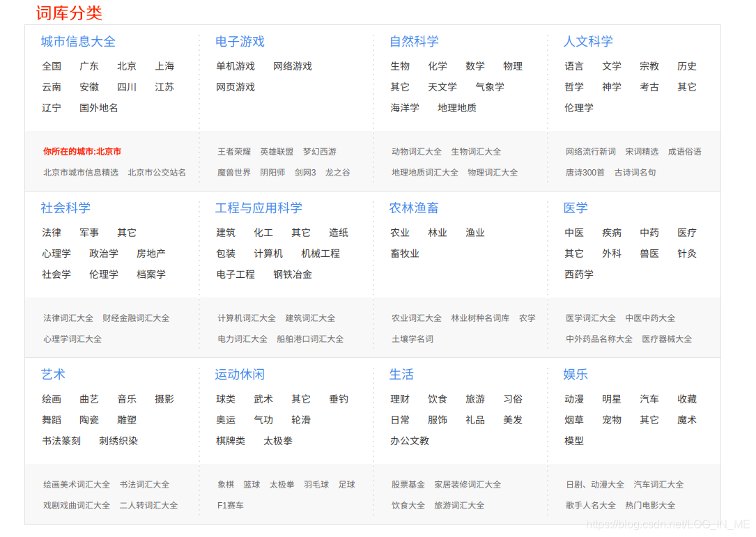This screenshot has width=756, height=537.
Task: Open the 医学 category heading
Action: 576,208
